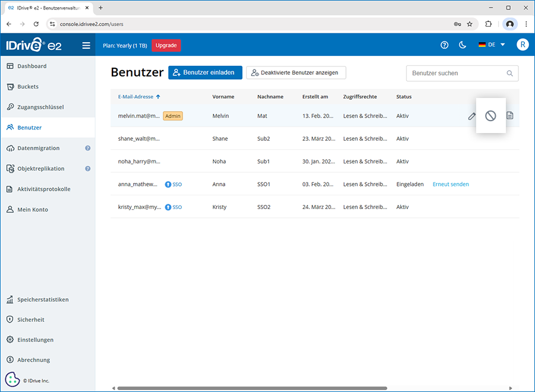Click the Datenmigration info icon
535x392 pixels.
(87, 148)
